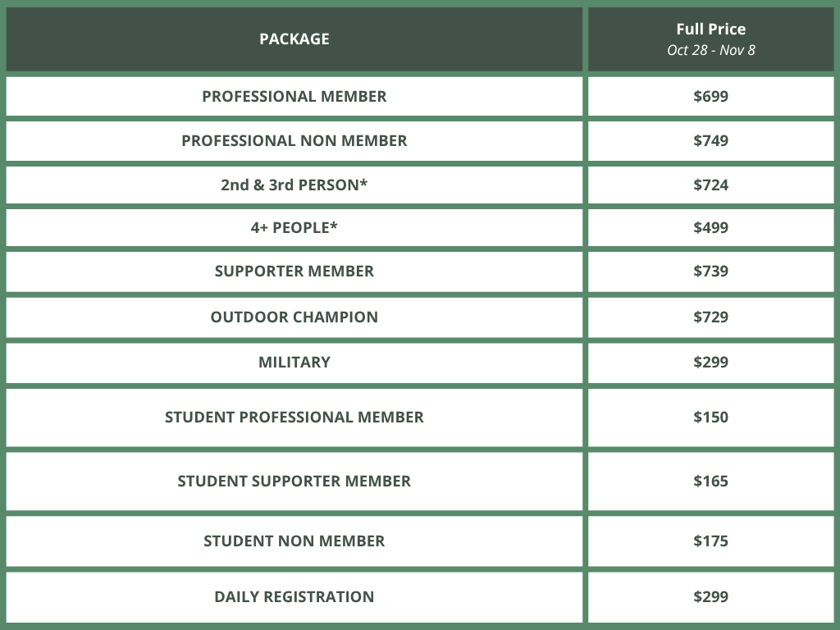Click the $729 price cell
840x630 pixels.
pos(710,317)
